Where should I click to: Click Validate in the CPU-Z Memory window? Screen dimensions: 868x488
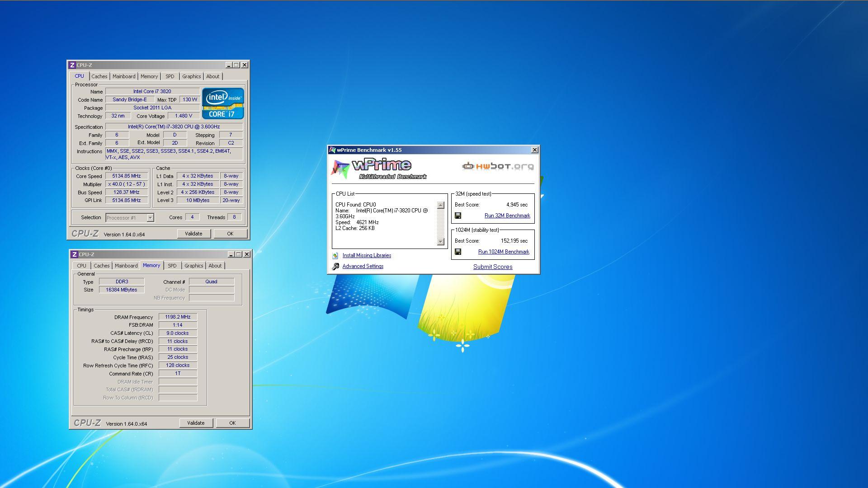196,423
